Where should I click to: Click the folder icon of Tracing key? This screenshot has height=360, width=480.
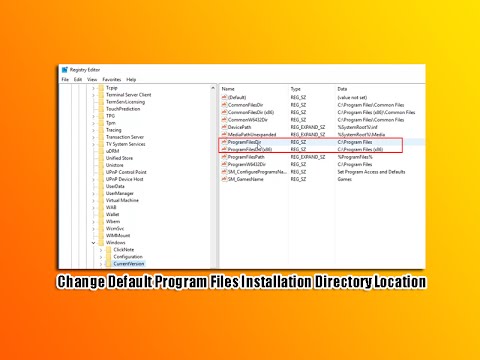point(101,130)
